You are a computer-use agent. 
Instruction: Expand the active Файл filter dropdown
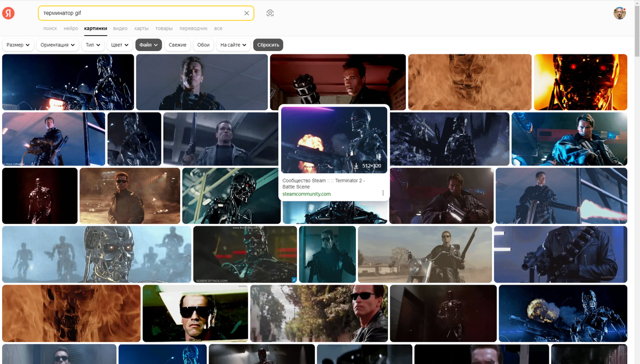point(149,45)
